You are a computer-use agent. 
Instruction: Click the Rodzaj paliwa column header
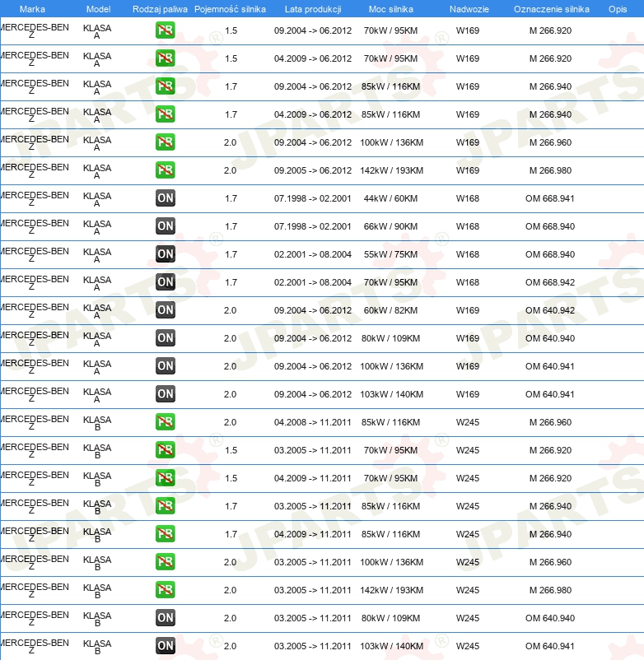pyautogui.click(x=160, y=9)
